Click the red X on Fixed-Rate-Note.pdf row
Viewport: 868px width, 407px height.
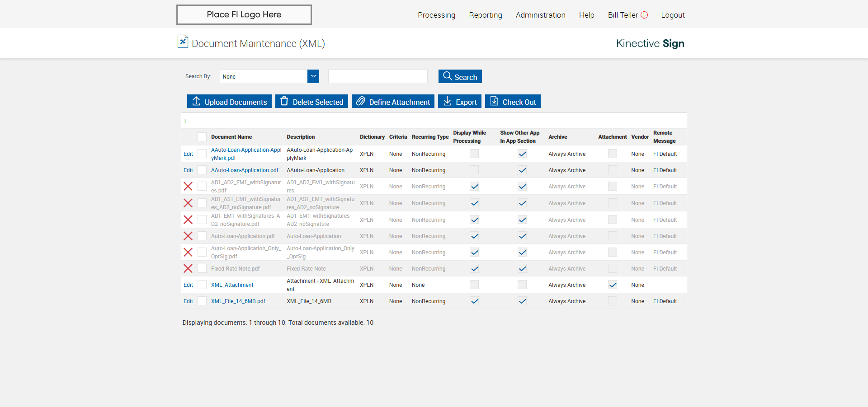pos(188,269)
